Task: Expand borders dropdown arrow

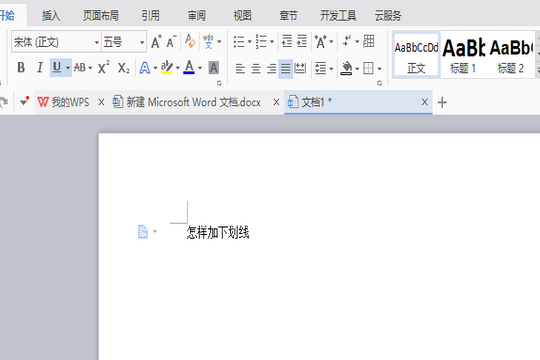Action: coord(380,69)
